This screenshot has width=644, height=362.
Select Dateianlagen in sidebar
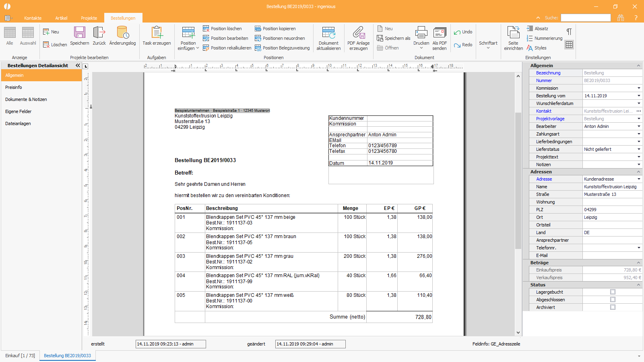pyautogui.click(x=41, y=123)
